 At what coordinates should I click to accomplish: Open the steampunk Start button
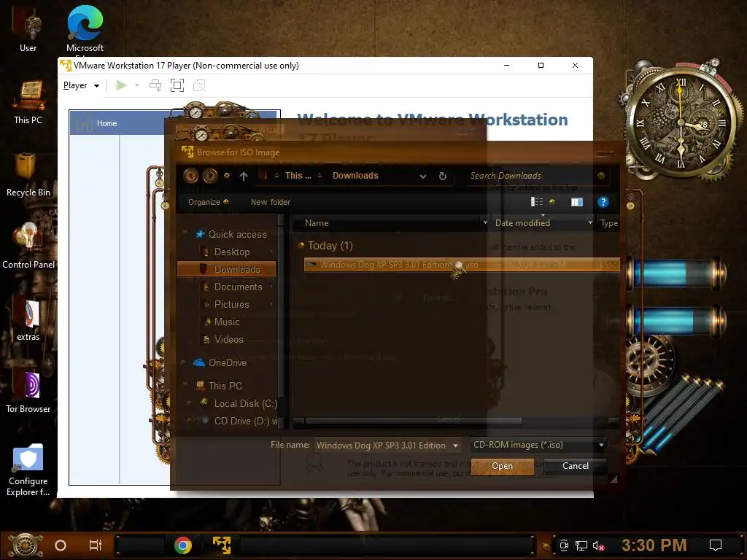pos(26,545)
